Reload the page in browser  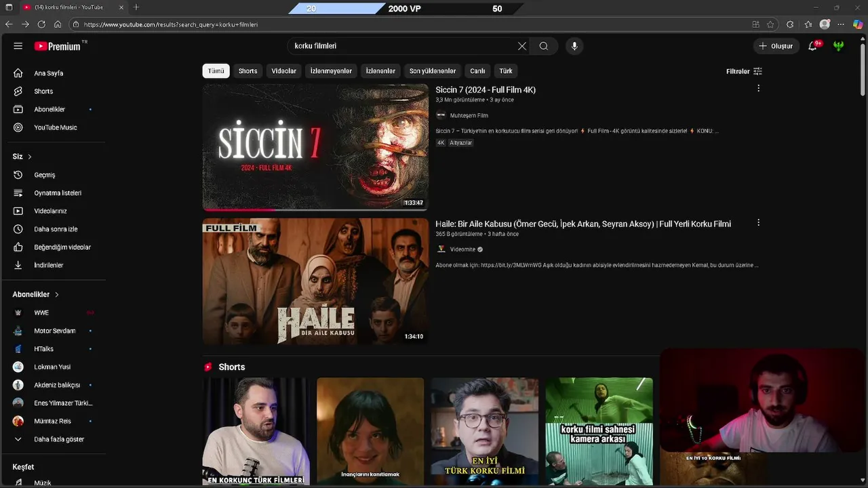tap(41, 24)
